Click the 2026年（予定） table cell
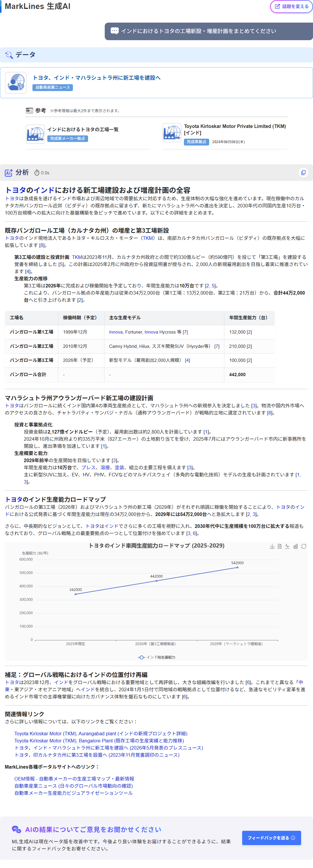Screen dimensions: 313x868 click(81, 360)
